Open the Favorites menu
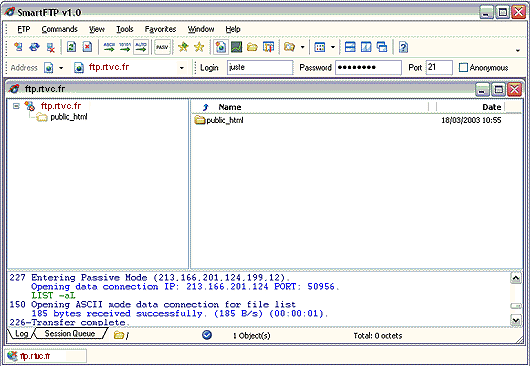This screenshot has width=530, height=366. point(160,29)
